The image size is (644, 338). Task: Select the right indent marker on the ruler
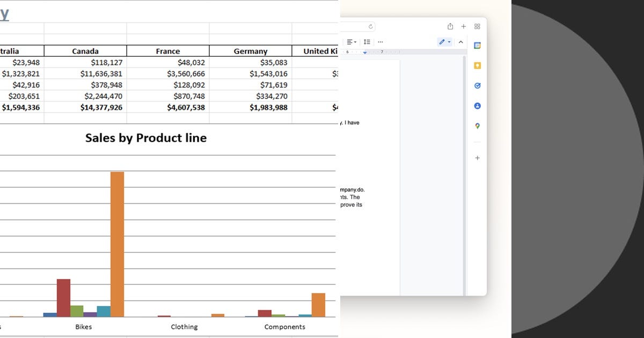click(x=365, y=53)
